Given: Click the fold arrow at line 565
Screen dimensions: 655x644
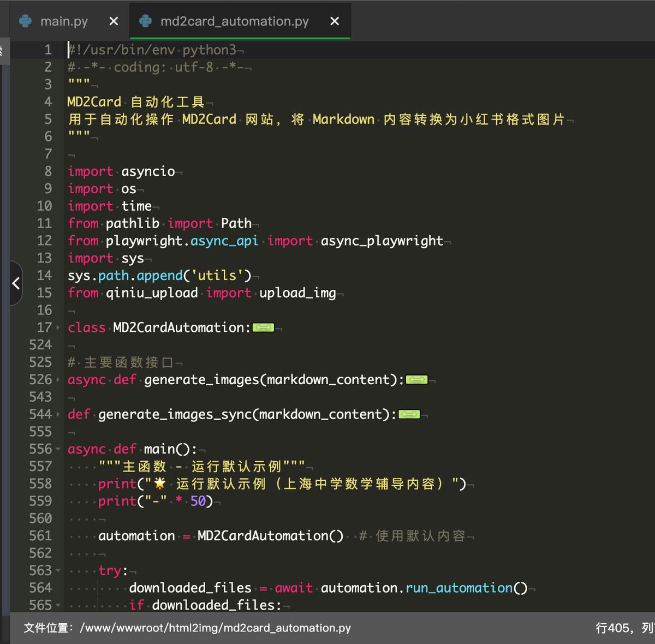Looking at the screenshot, I should [x=58, y=605].
